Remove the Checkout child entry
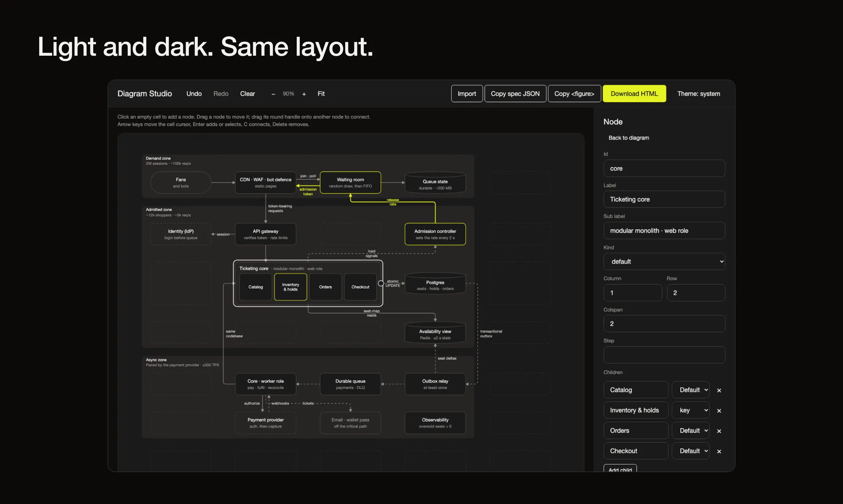Image resolution: width=843 pixels, height=504 pixels. (719, 451)
